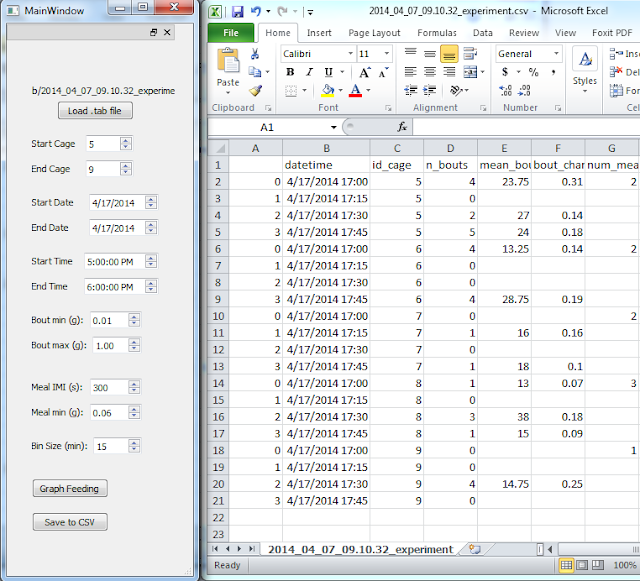Open the Styles gallery button
This screenshot has width=640, height=581.
coord(585,69)
